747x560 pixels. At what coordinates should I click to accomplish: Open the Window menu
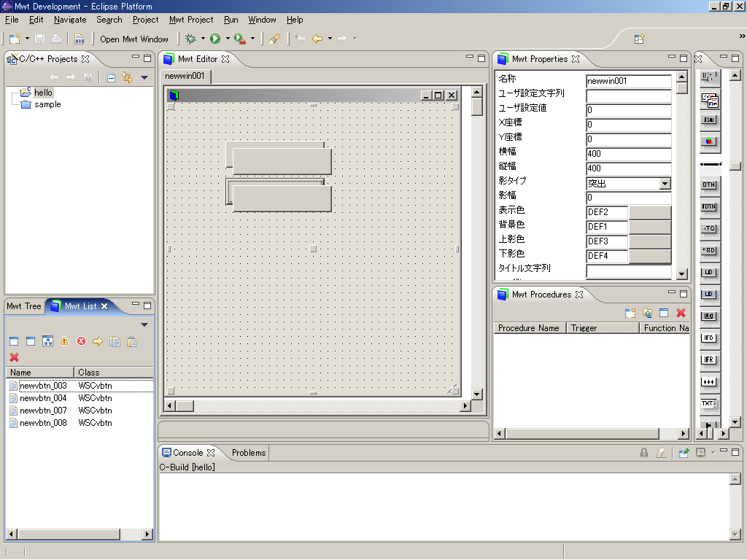point(262,20)
